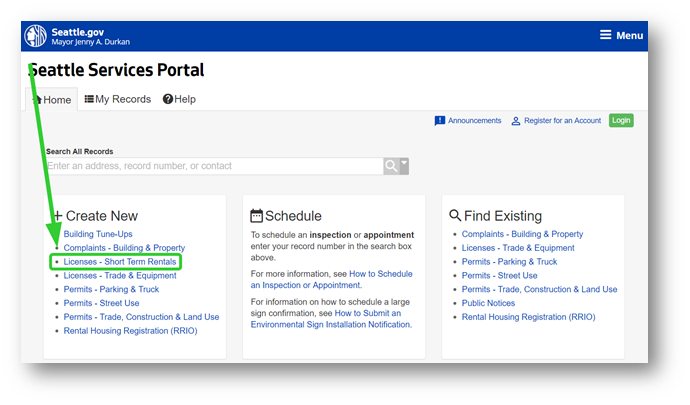The image size is (690, 405).
Task: Click the Find Existing heading text
Action: click(x=503, y=216)
